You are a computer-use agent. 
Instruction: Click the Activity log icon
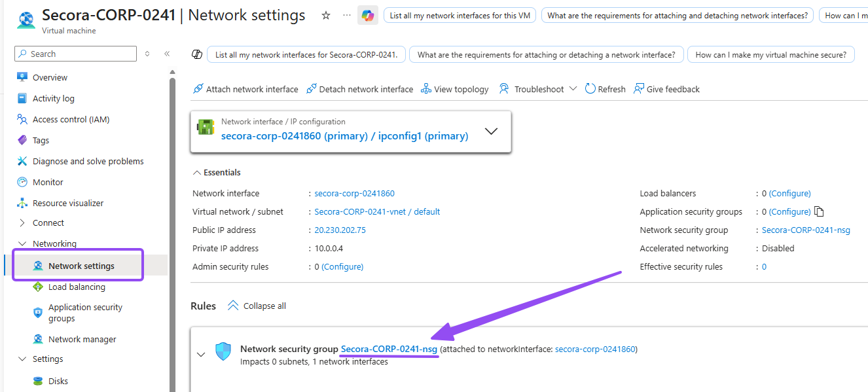[x=22, y=98]
